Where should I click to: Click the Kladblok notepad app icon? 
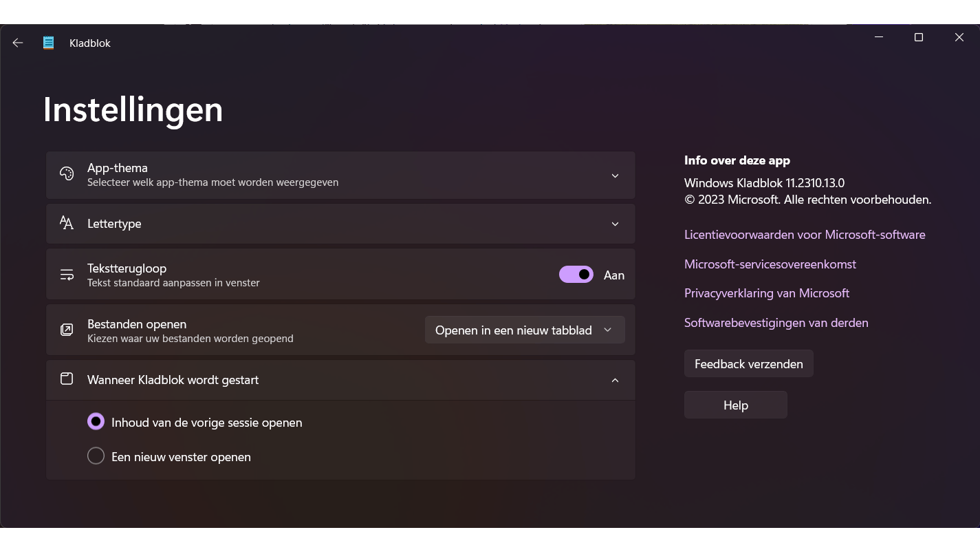pos(48,43)
